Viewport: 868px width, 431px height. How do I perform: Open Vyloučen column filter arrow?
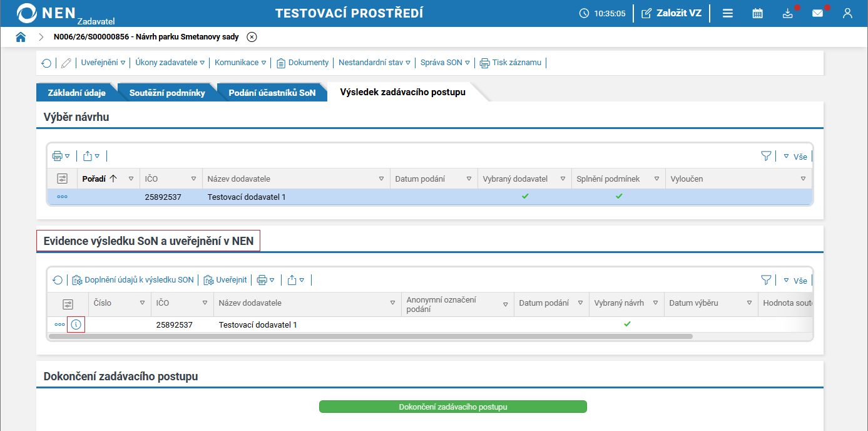click(x=803, y=179)
